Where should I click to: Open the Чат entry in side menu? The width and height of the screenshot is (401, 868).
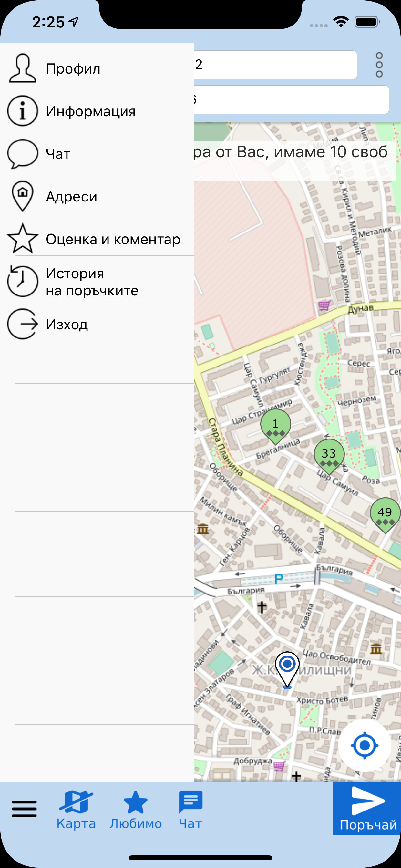(x=97, y=149)
